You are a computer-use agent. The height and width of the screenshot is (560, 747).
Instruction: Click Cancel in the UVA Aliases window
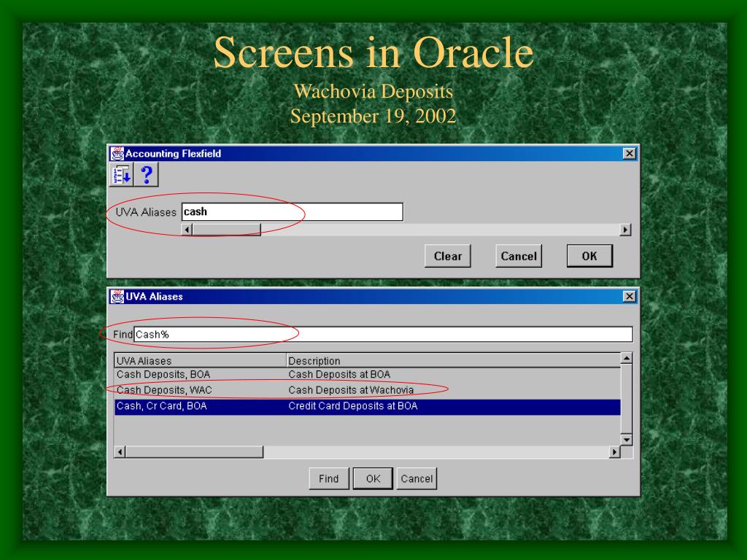pyautogui.click(x=417, y=478)
